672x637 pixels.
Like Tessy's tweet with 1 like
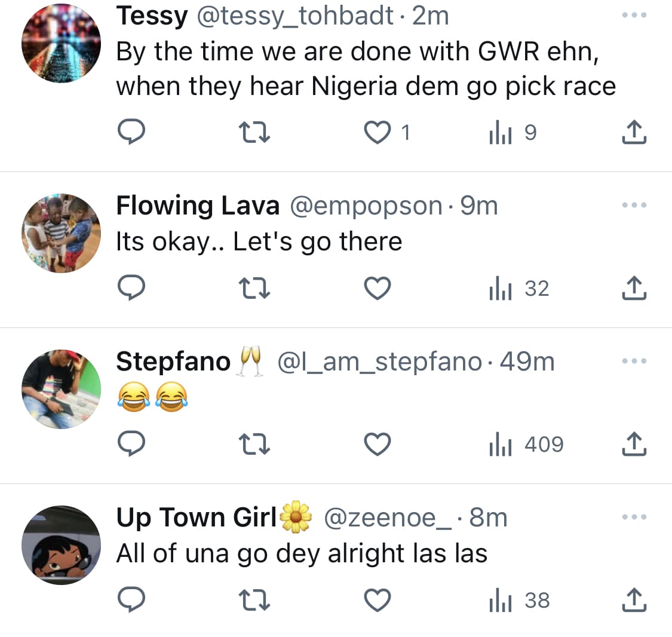pyautogui.click(x=378, y=133)
